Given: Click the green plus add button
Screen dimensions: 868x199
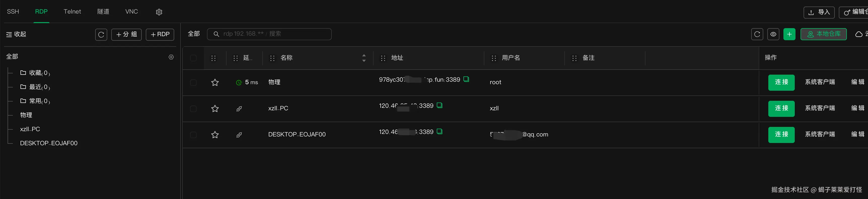Looking at the screenshot, I should (x=789, y=34).
